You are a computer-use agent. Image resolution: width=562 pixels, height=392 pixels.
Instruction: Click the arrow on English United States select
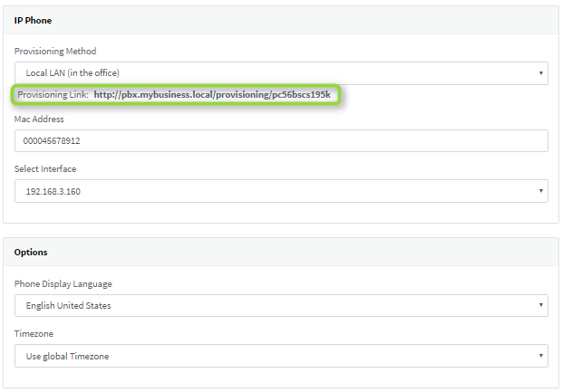(541, 306)
